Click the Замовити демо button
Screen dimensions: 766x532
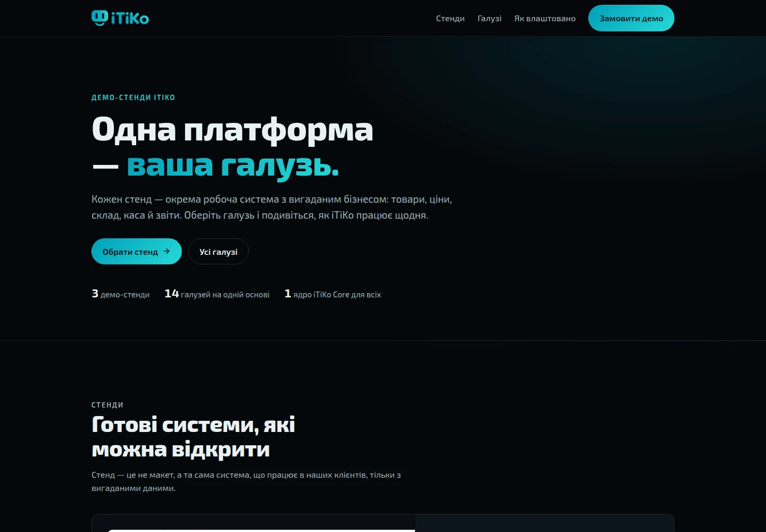click(x=631, y=18)
